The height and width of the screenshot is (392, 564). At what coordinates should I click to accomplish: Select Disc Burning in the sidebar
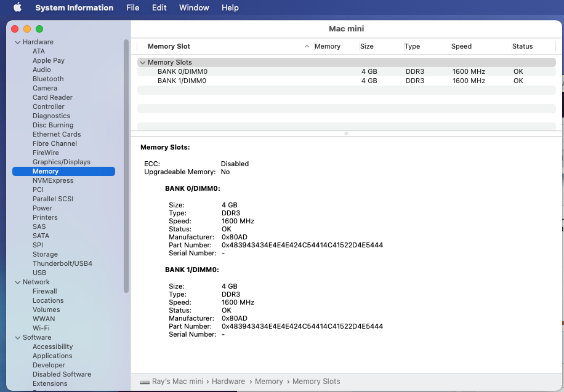(x=53, y=125)
